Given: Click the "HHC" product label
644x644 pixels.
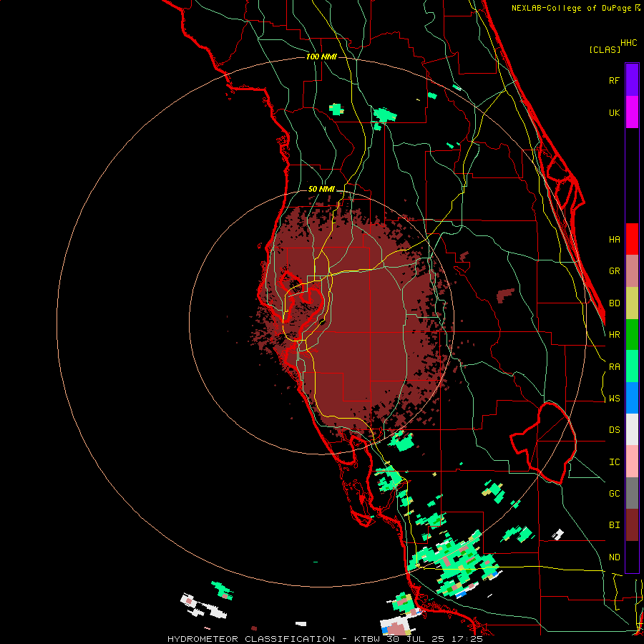Looking at the screenshot, I should coord(629,43).
